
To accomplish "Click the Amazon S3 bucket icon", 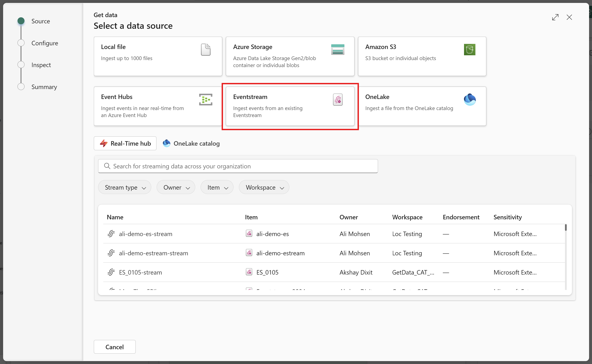I will [469, 50].
